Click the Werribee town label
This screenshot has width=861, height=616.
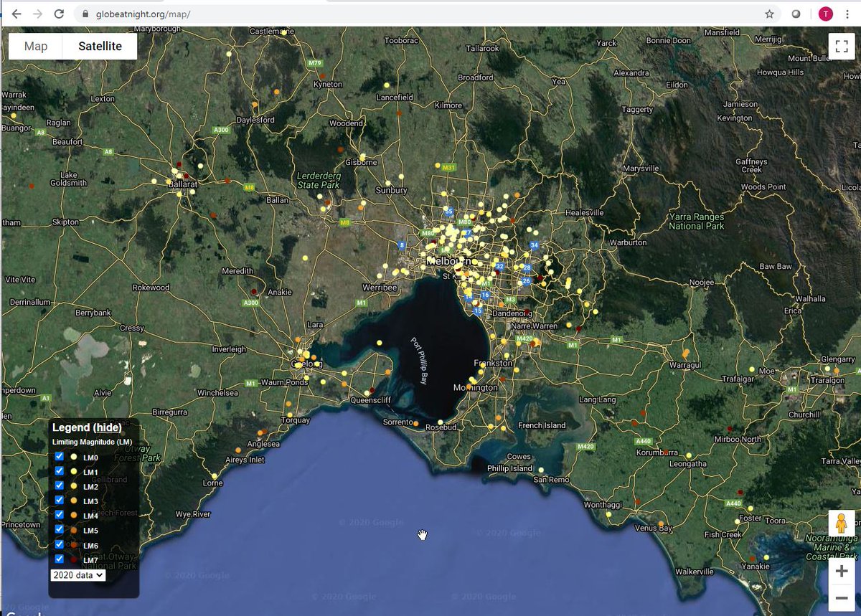tap(380, 288)
